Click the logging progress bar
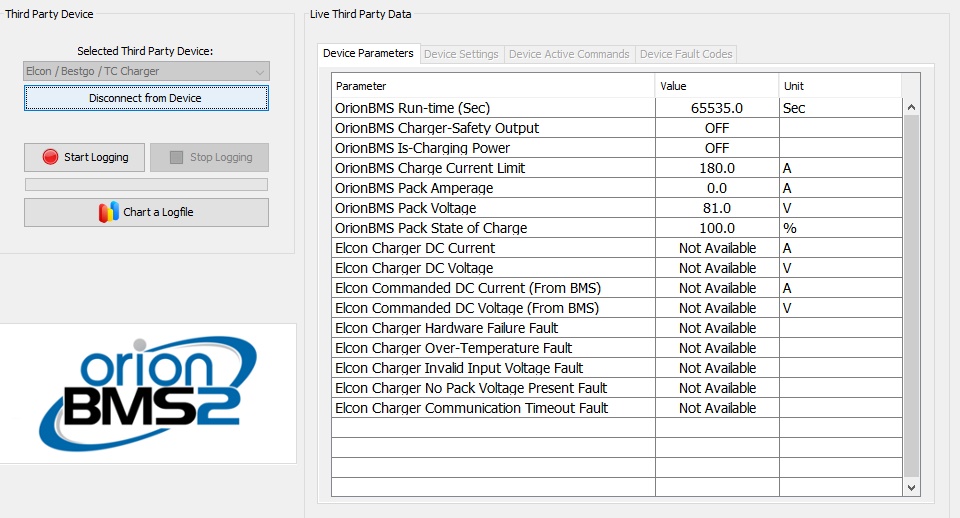Screen dimensions: 960x518 [x=146, y=185]
